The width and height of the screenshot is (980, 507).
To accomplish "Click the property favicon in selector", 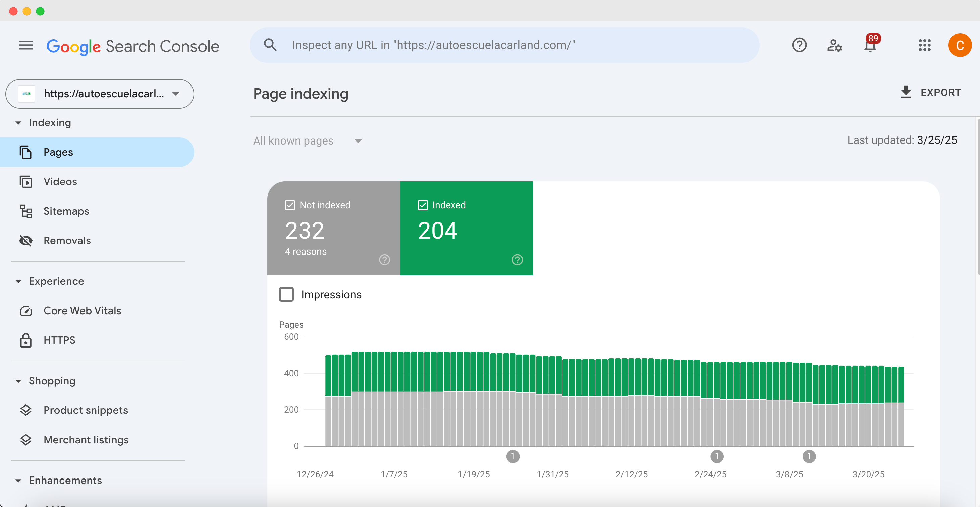I will [x=26, y=94].
